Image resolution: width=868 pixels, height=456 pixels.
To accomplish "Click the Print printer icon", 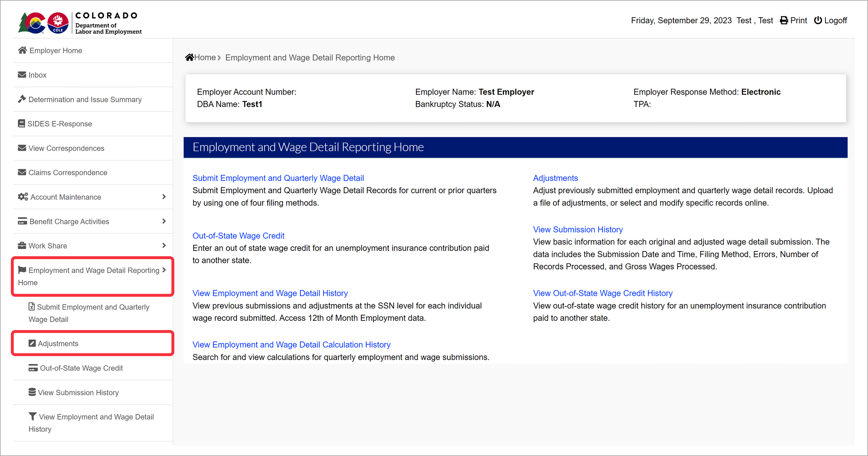I will point(784,21).
